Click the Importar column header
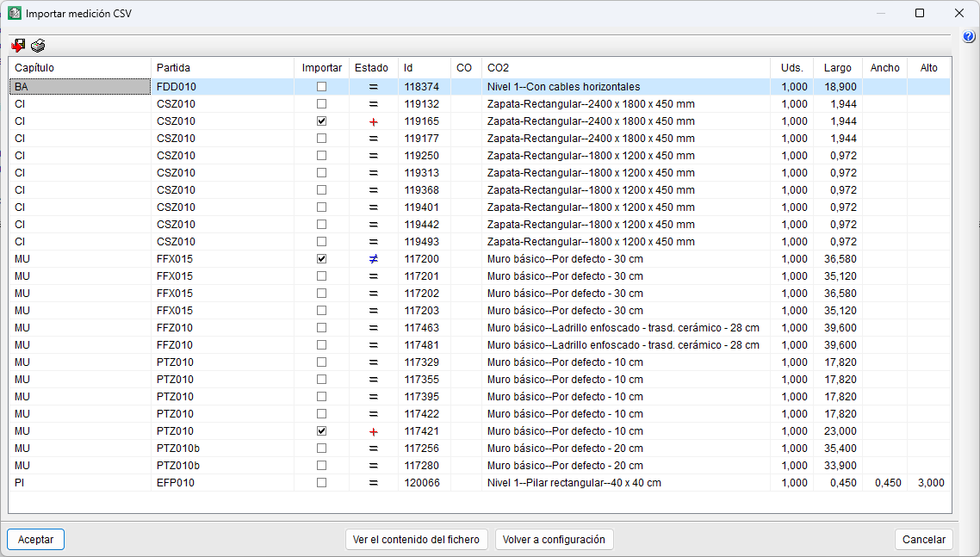Screen dimensions: 980x557 click(321, 67)
